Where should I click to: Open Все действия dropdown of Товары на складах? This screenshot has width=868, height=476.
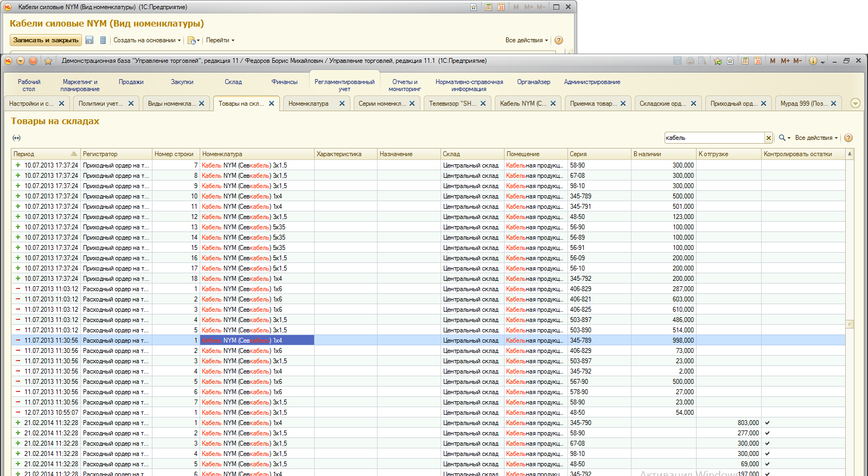pos(816,138)
